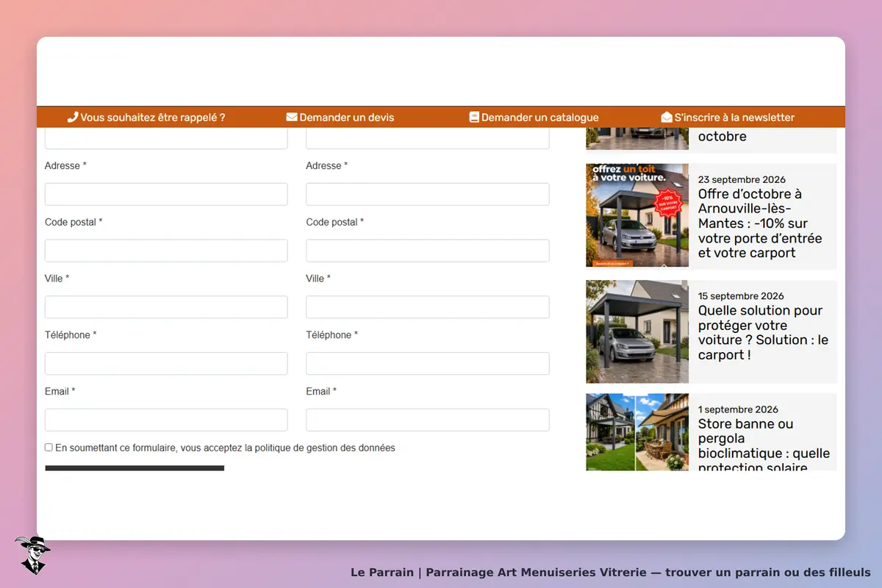This screenshot has width=882, height=588.
Task: Focus the left column Adresse field
Action: pyautogui.click(x=166, y=194)
